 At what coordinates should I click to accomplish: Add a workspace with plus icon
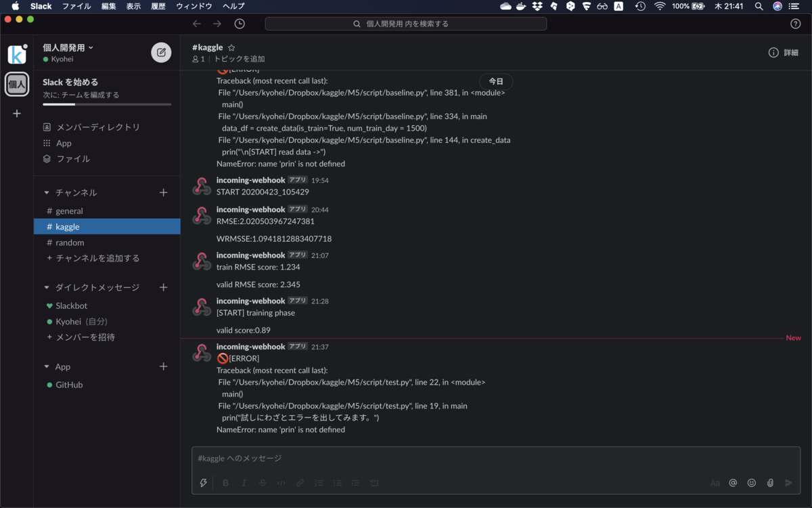[x=17, y=113]
